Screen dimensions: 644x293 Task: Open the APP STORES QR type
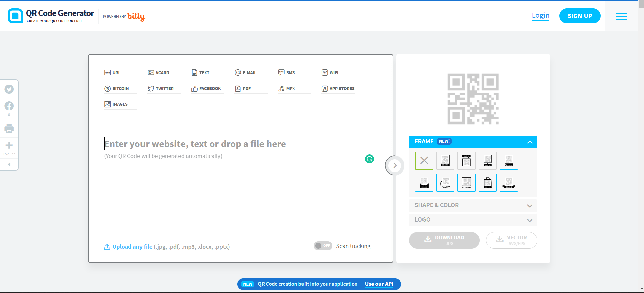tap(338, 88)
